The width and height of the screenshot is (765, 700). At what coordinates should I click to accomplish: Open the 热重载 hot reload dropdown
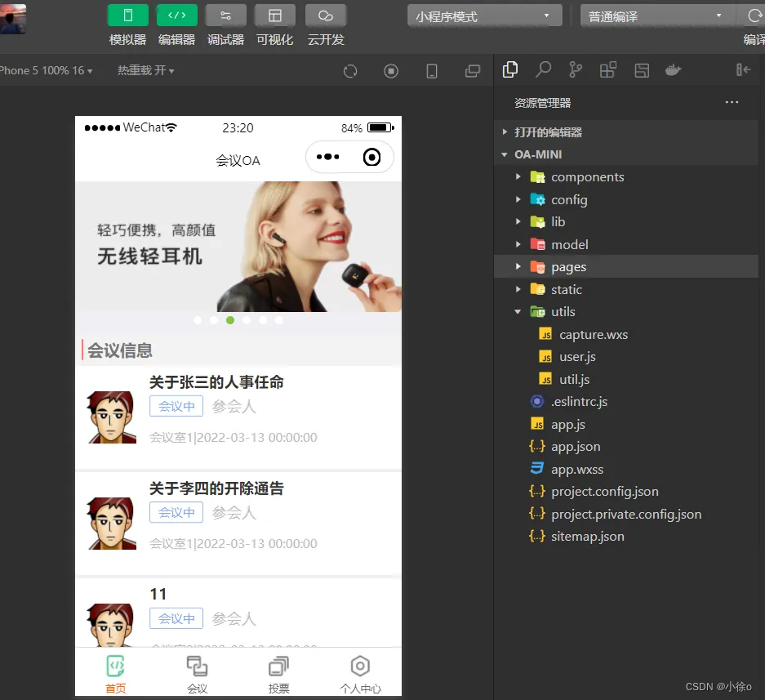145,70
